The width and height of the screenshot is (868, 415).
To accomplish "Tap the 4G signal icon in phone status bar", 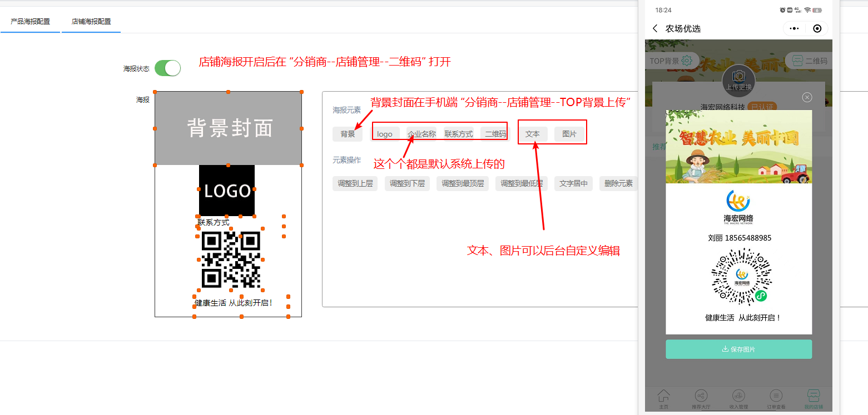I will tap(798, 10).
